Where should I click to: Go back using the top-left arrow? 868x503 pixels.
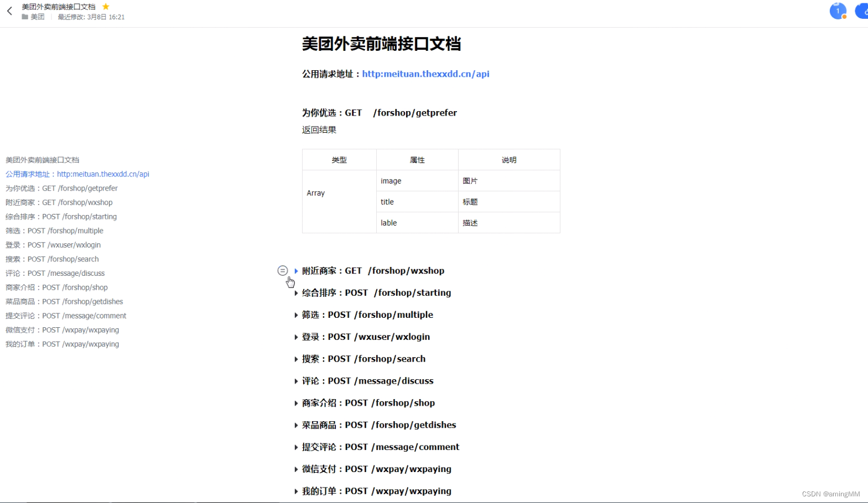coord(9,11)
